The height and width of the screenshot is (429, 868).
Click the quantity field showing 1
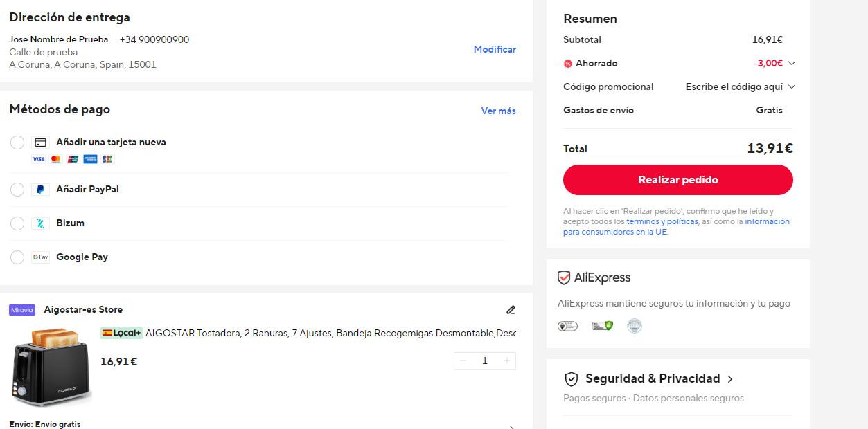coord(485,361)
